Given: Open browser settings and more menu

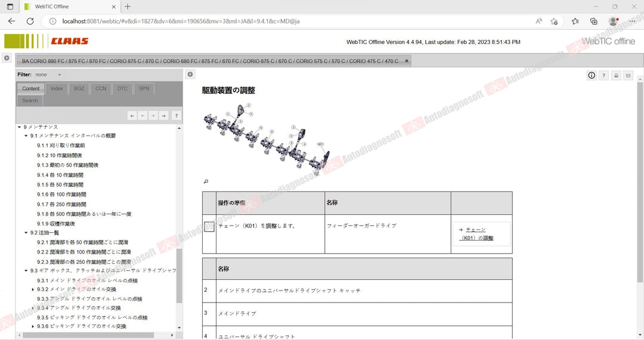Looking at the screenshot, I should pyautogui.click(x=633, y=21).
